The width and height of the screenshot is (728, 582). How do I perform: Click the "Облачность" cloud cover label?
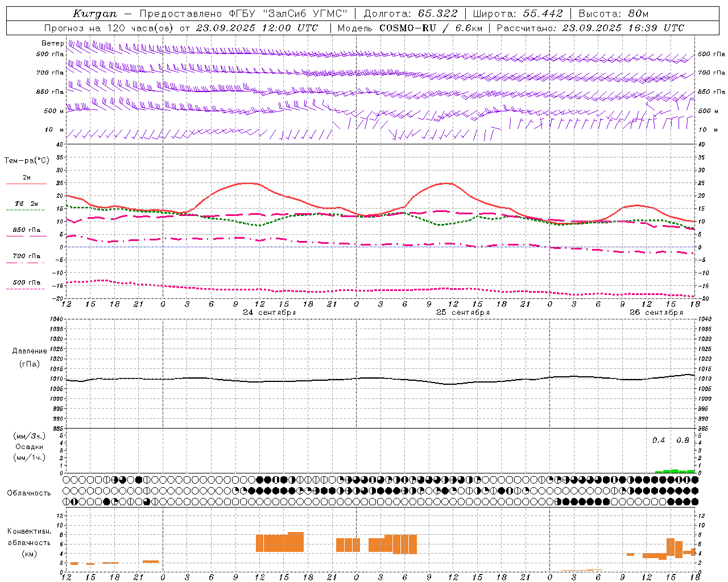tap(29, 493)
